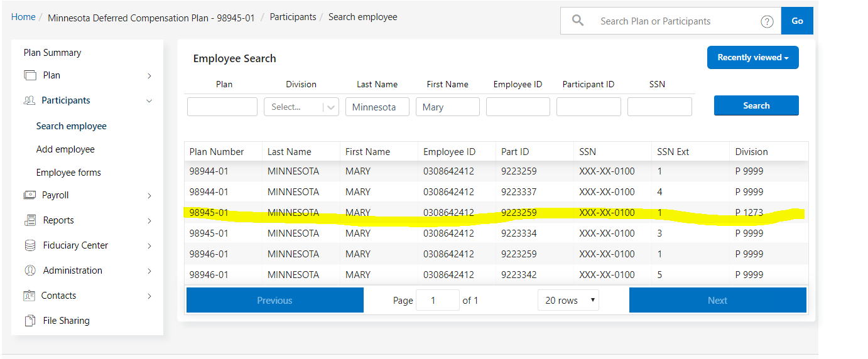
Task: Select row with Part ID 9223334
Action: pyautogui.click(x=496, y=233)
